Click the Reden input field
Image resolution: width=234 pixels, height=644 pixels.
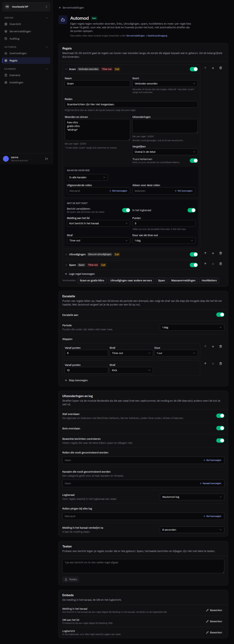pos(131,105)
